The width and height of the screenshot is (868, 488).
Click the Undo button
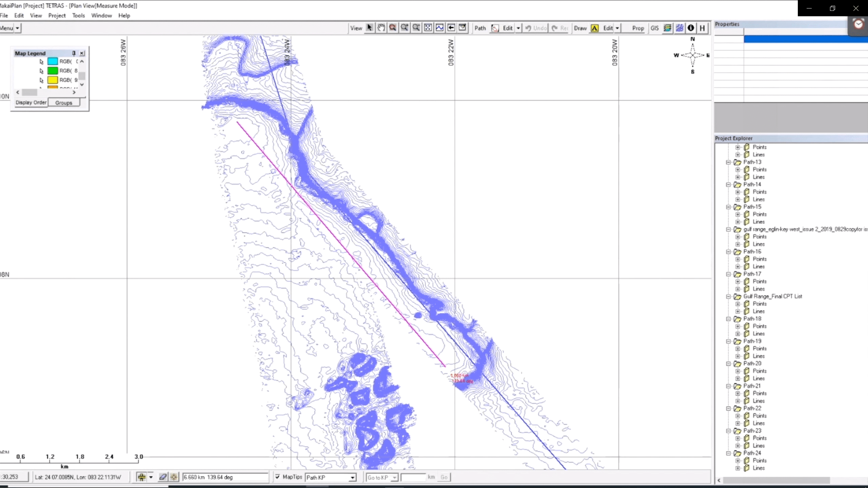click(536, 28)
